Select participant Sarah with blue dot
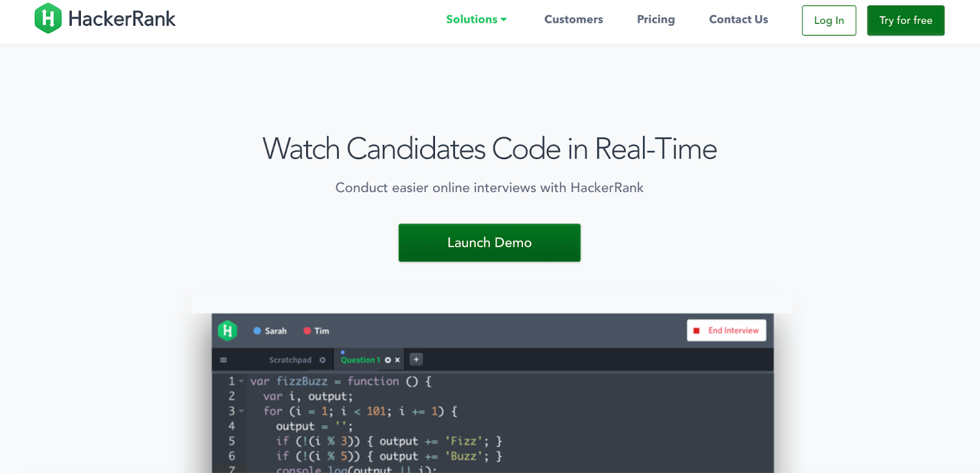The width and height of the screenshot is (980, 473). pyautogui.click(x=270, y=331)
